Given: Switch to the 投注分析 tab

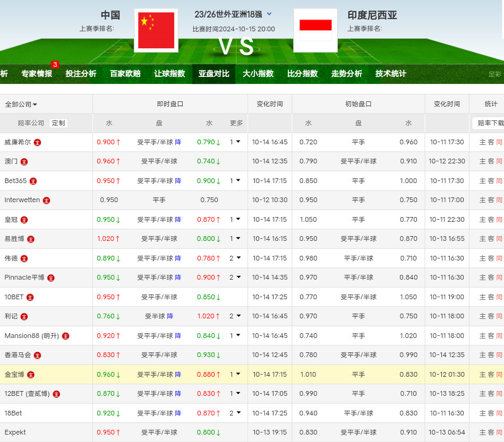Looking at the screenshot, I should coord(81,74).
